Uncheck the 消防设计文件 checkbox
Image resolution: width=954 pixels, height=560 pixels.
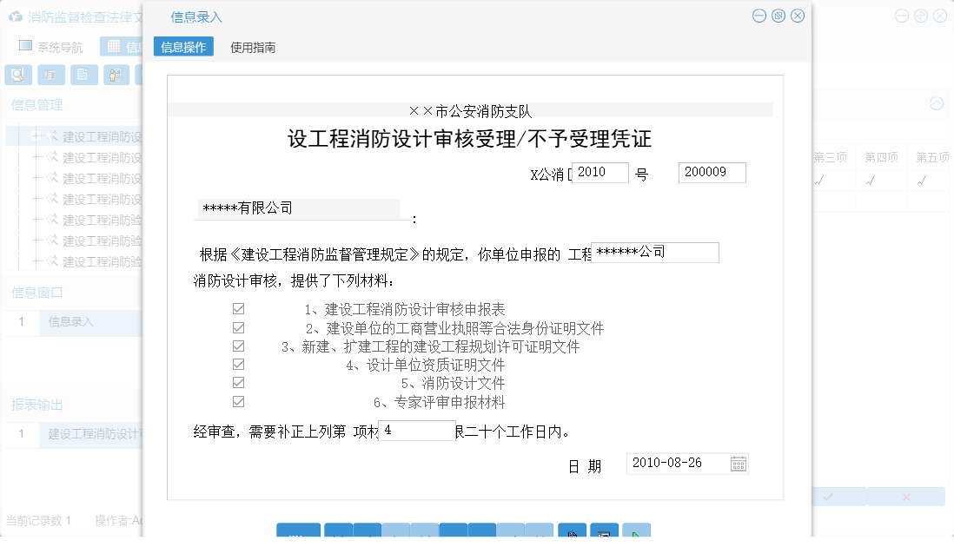[237, 382]
